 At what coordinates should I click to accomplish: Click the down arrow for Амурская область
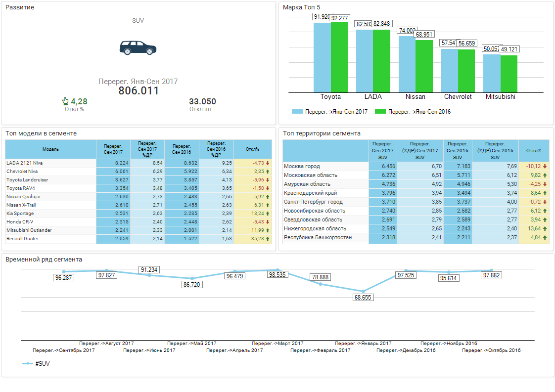tap(545, 184)
